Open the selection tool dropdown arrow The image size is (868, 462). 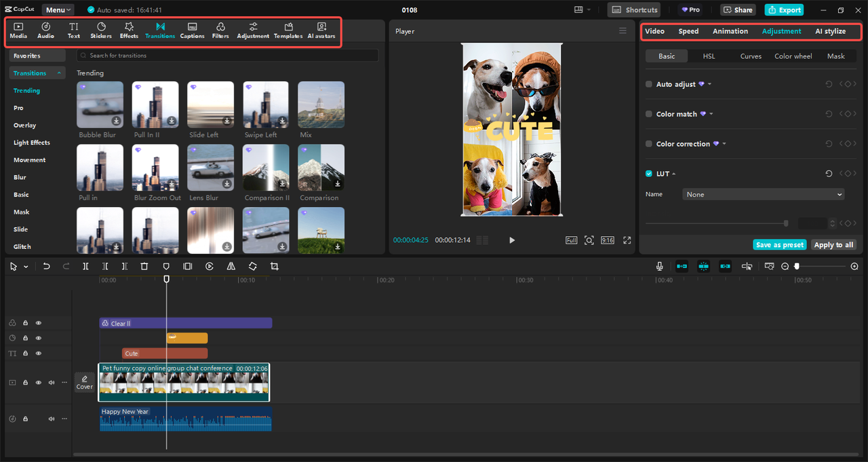click(26, 267)
